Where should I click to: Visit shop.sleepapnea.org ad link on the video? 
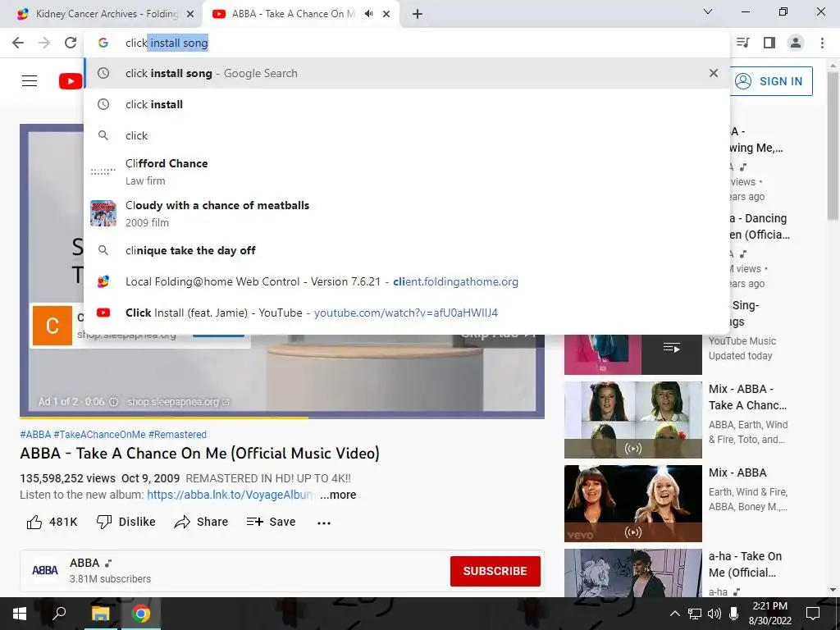tap(177, 402)
